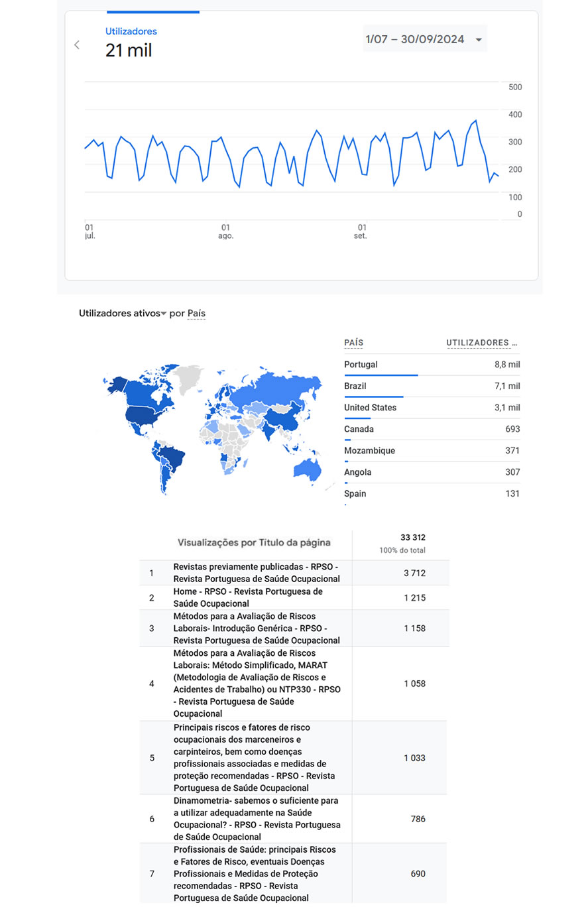Screen dimensions: 588x915
Task: Click Australia on the world map
Action: [307, 470]
